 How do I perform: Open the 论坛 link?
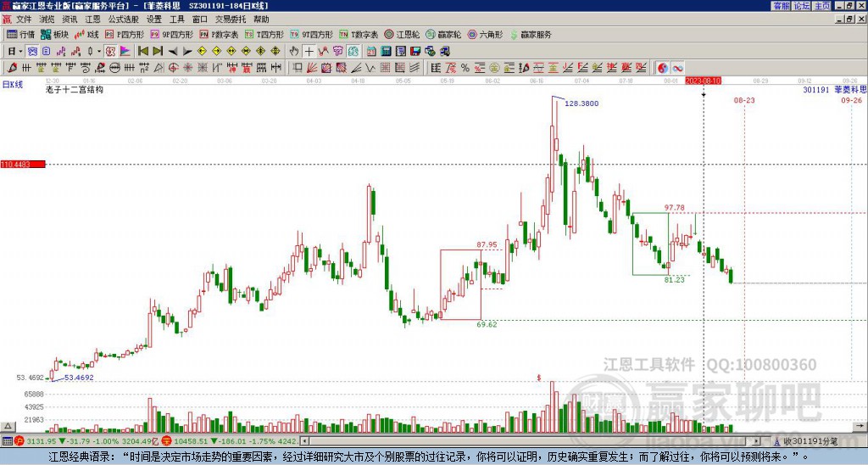tap(802, 6)
